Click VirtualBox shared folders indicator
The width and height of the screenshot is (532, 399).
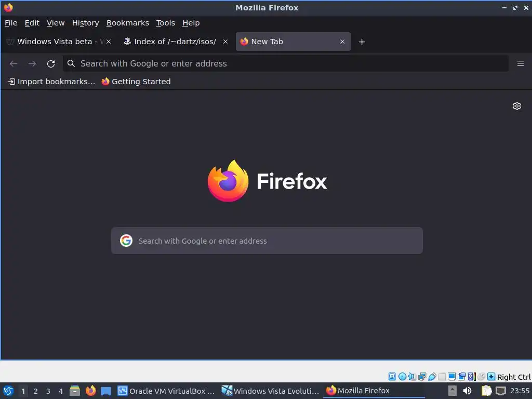click(442, 376)
